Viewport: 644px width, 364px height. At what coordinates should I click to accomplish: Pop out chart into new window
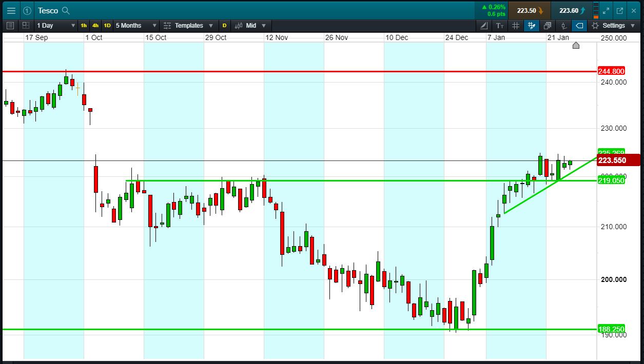point(620,10)
